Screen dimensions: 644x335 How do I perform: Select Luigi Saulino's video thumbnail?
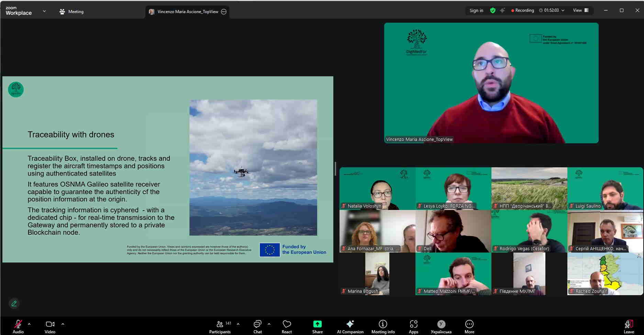point(605,188)
